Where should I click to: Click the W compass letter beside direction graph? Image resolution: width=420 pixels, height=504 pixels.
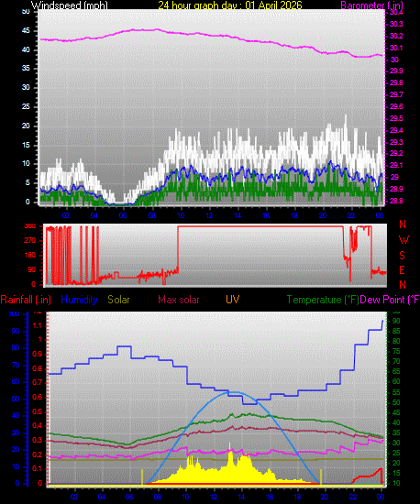(403, 240)
